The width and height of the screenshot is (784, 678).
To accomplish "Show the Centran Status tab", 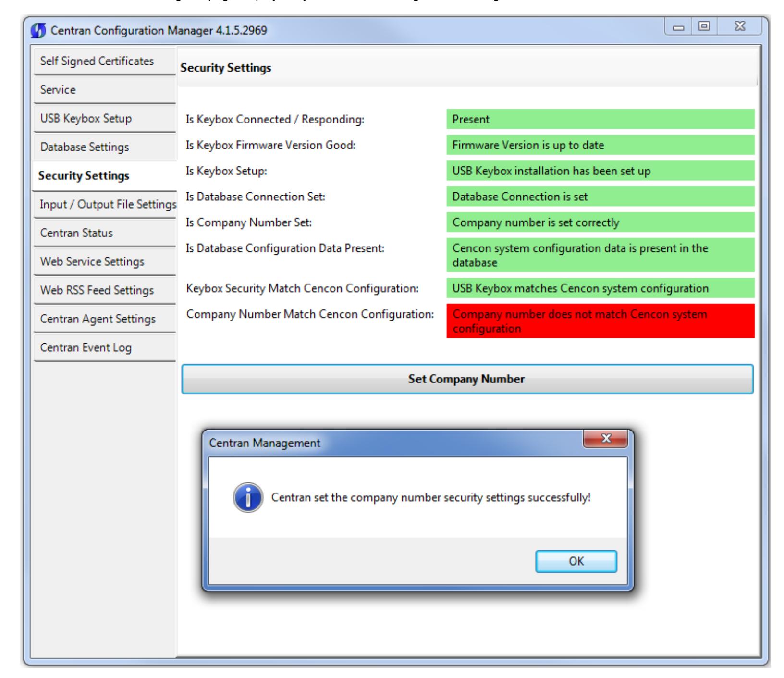I will coord(105,233).
